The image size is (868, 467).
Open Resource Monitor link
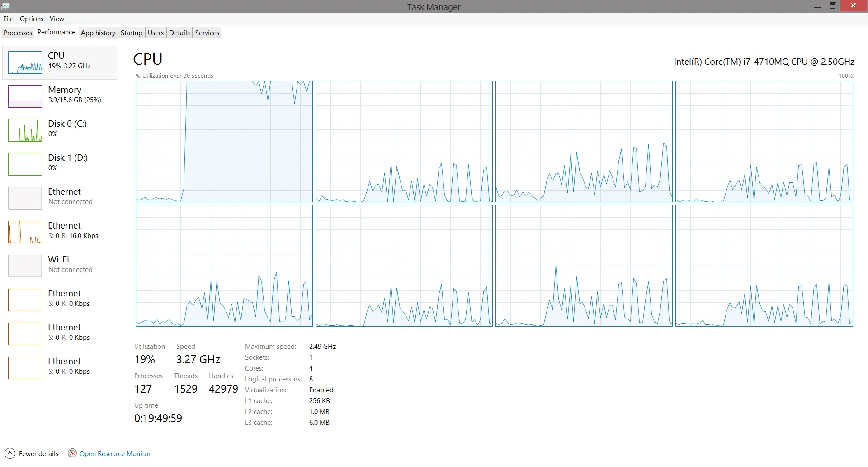pos(115,453)
